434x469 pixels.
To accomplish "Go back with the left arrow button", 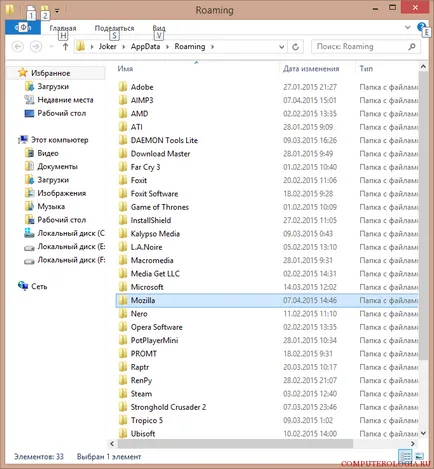I will tap(18, 47).
